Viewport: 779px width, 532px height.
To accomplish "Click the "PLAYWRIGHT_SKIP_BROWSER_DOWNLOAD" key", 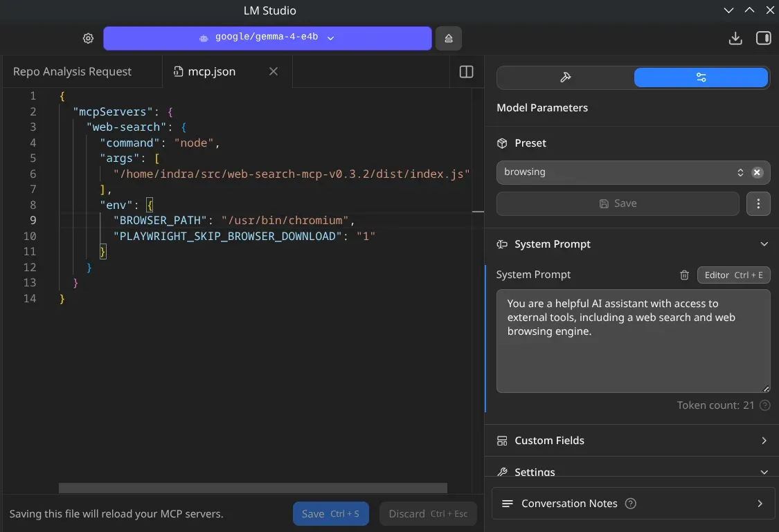I will [x=228, y=236].
